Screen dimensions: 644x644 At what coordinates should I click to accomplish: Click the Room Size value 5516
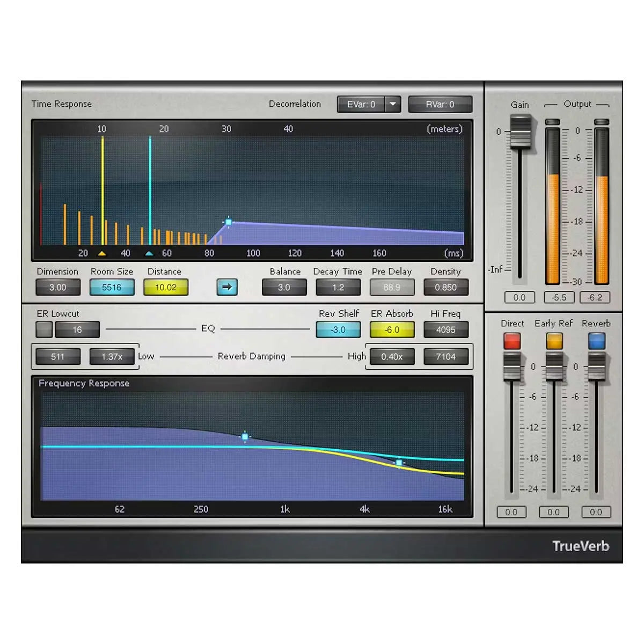112,287
